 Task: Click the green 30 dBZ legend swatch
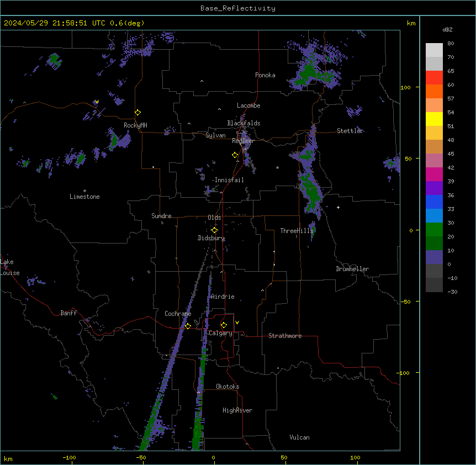[x=434, y=230]
